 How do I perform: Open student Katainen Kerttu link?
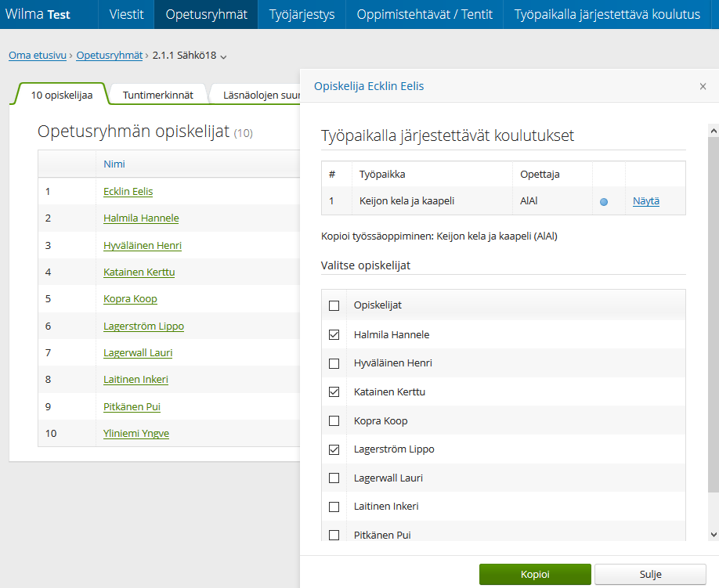point(139,272)
